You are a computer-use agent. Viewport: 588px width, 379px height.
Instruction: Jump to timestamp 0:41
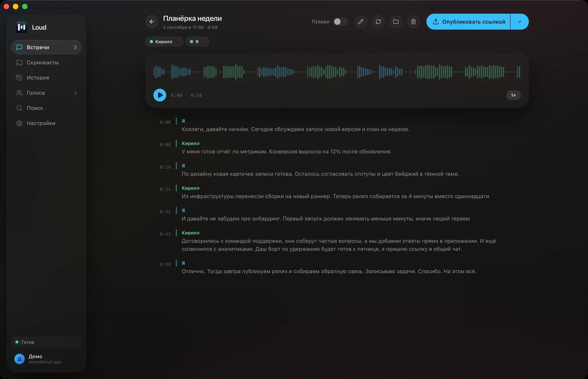(x=165, y=234)
